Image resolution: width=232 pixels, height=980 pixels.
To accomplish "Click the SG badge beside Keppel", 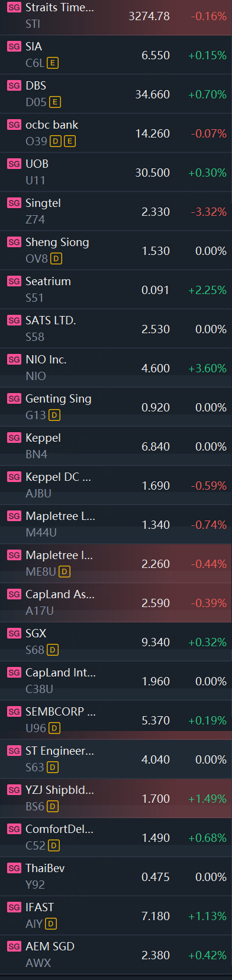I will pyautogui.click(x=14, y=438).
